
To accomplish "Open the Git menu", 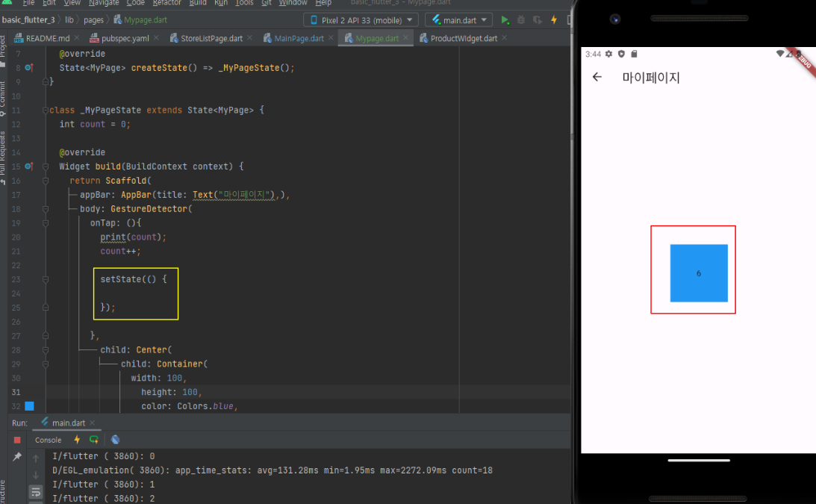I will [267, 2].
